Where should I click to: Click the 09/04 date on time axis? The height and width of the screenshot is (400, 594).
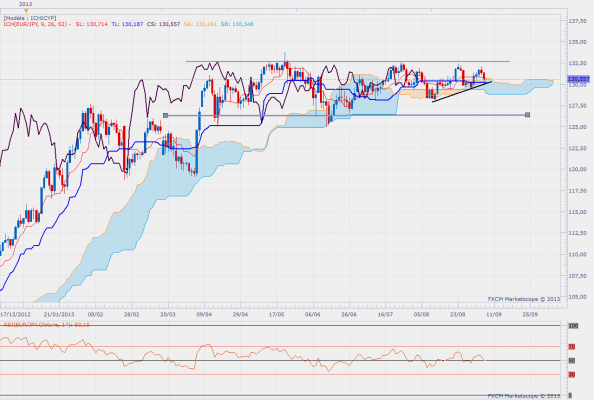[204, 314]
